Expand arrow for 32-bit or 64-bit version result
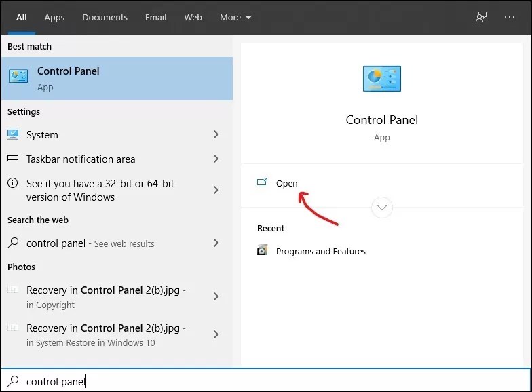This screenshot has height=392, width=532. coord(216,190)
